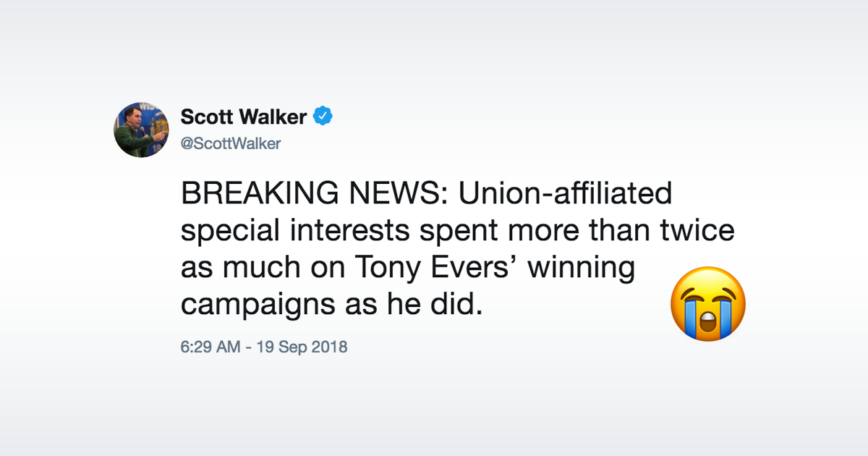The image size is (868, 456).
Task: Open the @ScottWalker handle link
Action: [230, 143]
